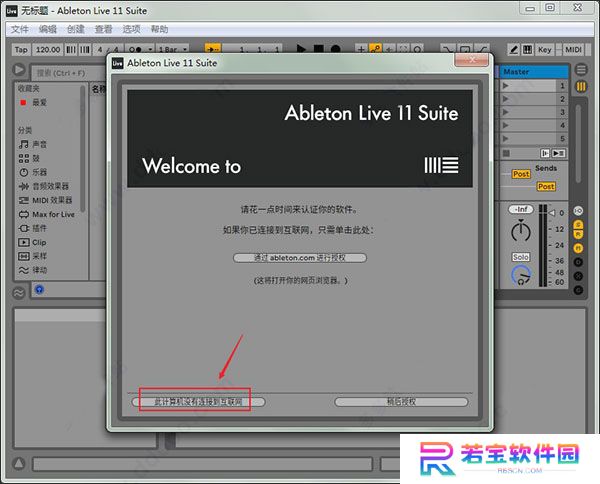Click the Stop transport button
Screen dimensions: 600x484
point(318,49)
